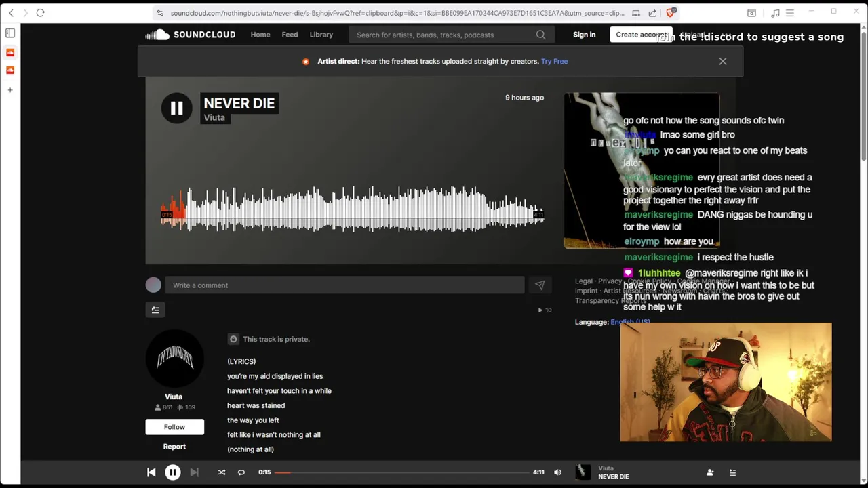Toggle repeat in the bottom player
Image resolution: width=868 pixels, height=488 pixels.
[x=241, y=472]
